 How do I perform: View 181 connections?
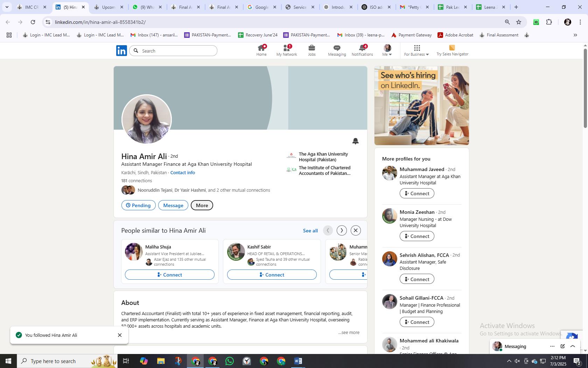tap(136, 181)
